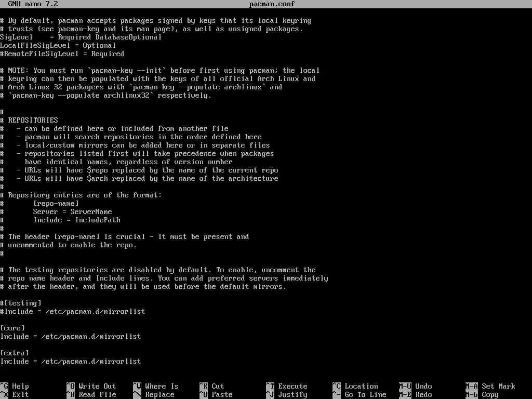Click the line starting The testing repositories
Image resolution: width=532 pixels, height=399 pixels.
pyautogui.click(x=158, y=270)
